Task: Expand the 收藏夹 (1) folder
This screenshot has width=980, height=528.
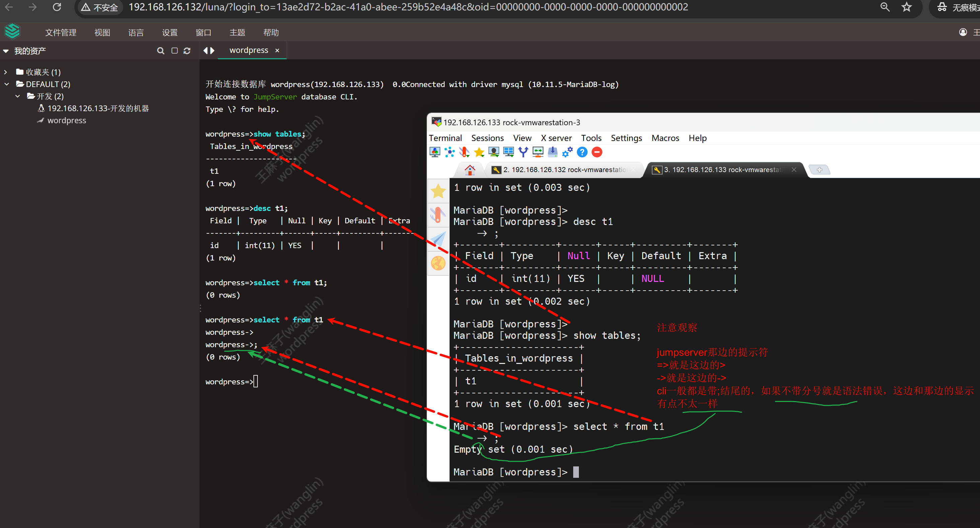Action: [6, 72]
